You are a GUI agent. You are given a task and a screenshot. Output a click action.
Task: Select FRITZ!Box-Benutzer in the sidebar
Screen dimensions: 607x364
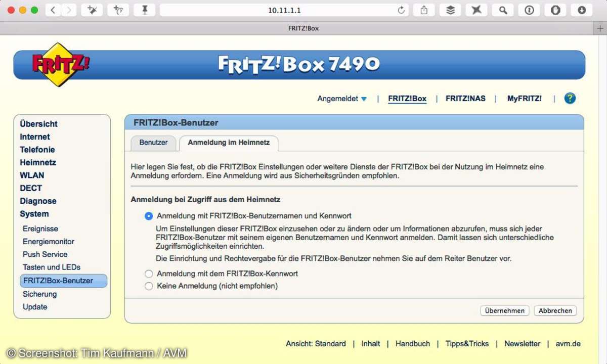pyautogui.click(x=63, y=281)
